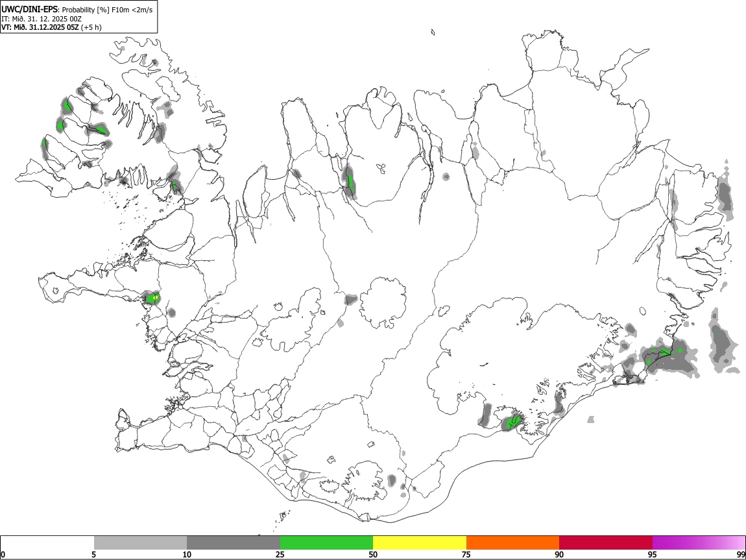Click the legend tick label '90'
Viewport: 746px width, 560px height.
559,555
